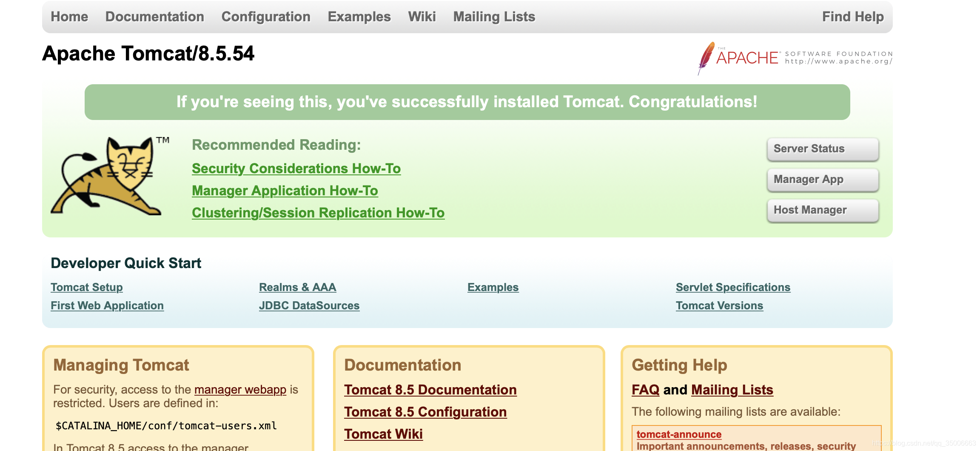Image resolution: width=980 pixels, height=451 pixels.
Task: Click the Managing Tomcat heading
Action: click(121, 365)
